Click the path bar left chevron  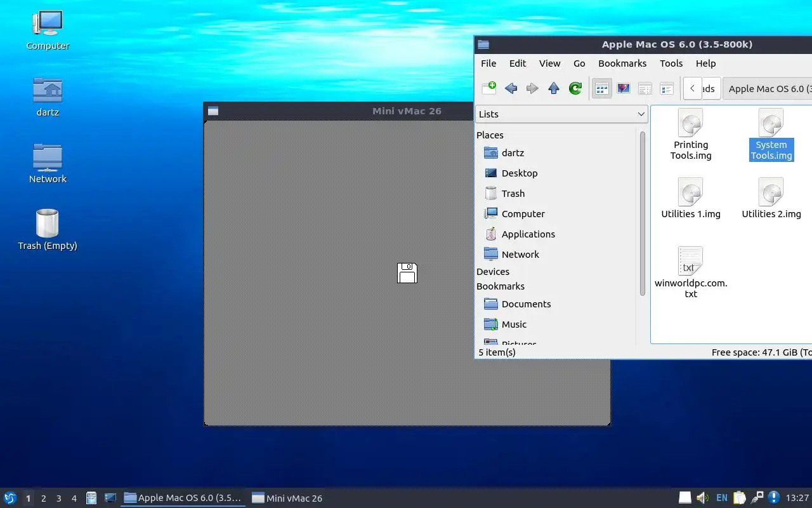693,89
